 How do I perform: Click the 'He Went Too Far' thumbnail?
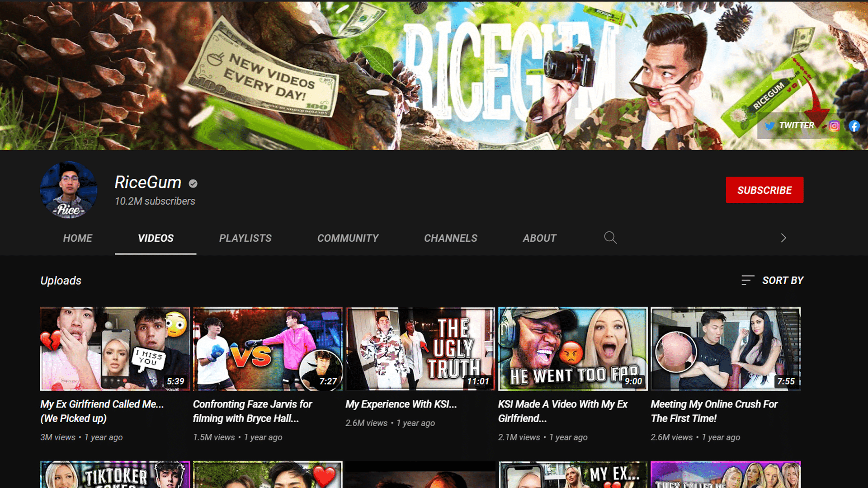click(573, 349)
